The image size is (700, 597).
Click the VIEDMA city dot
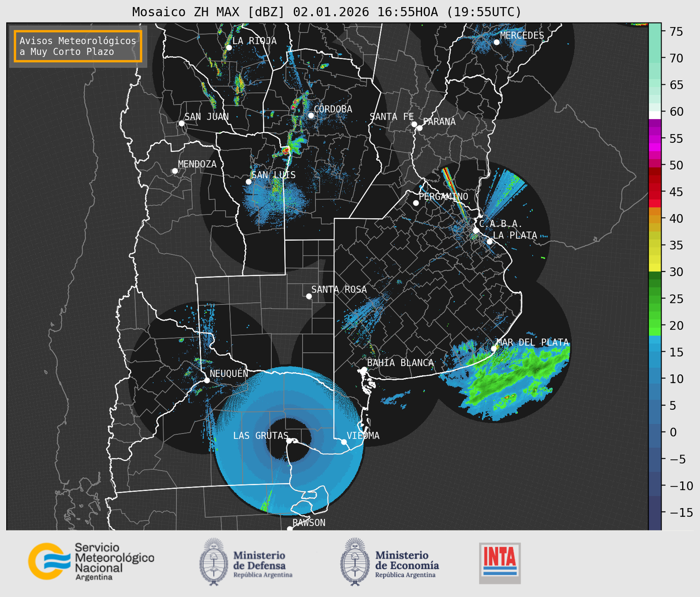coord(344,442)
